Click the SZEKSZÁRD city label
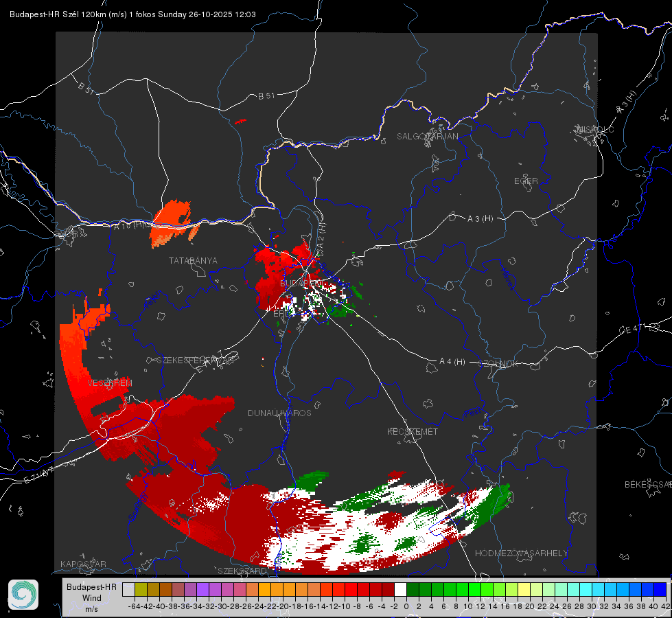The width and height of the screenshot is (672, 618). [242, 571]
